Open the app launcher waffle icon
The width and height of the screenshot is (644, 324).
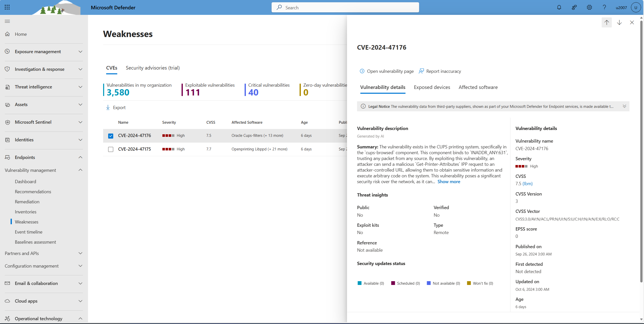(7, 7)
